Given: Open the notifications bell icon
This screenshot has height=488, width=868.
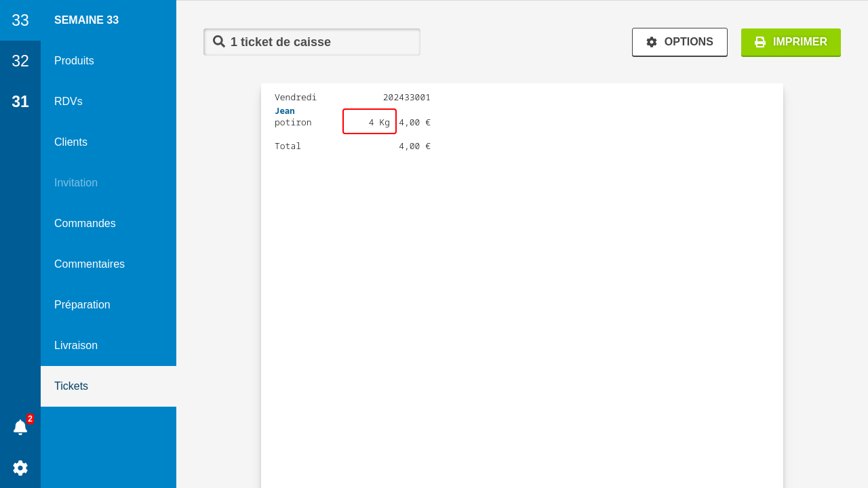Looking at the screenshot, I should (x=20, y=428).
